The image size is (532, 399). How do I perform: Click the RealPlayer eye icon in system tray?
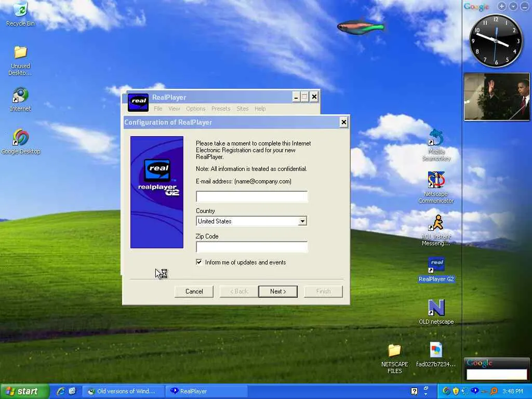click(x=475, y=391)
